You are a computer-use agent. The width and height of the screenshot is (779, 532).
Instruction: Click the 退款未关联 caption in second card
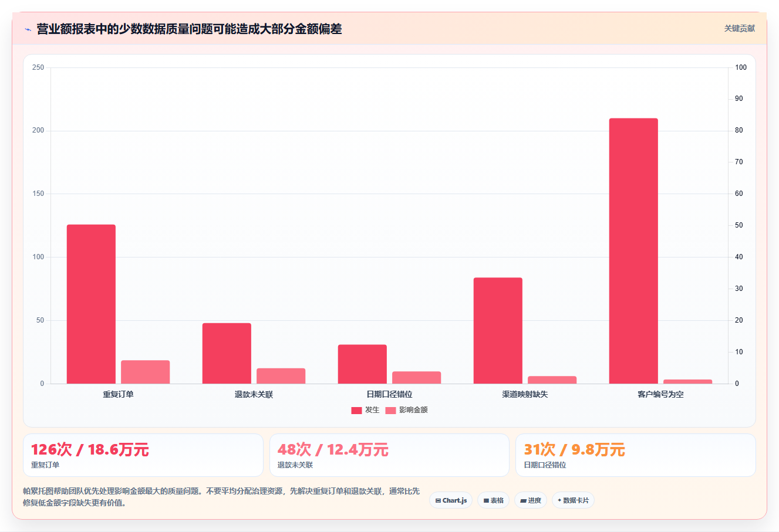tap(295, 465)
